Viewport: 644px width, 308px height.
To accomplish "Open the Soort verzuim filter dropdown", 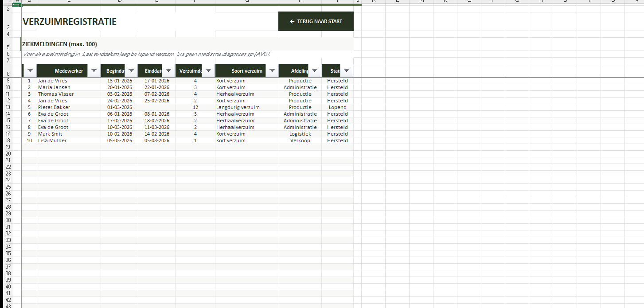I will click(272, 71).
